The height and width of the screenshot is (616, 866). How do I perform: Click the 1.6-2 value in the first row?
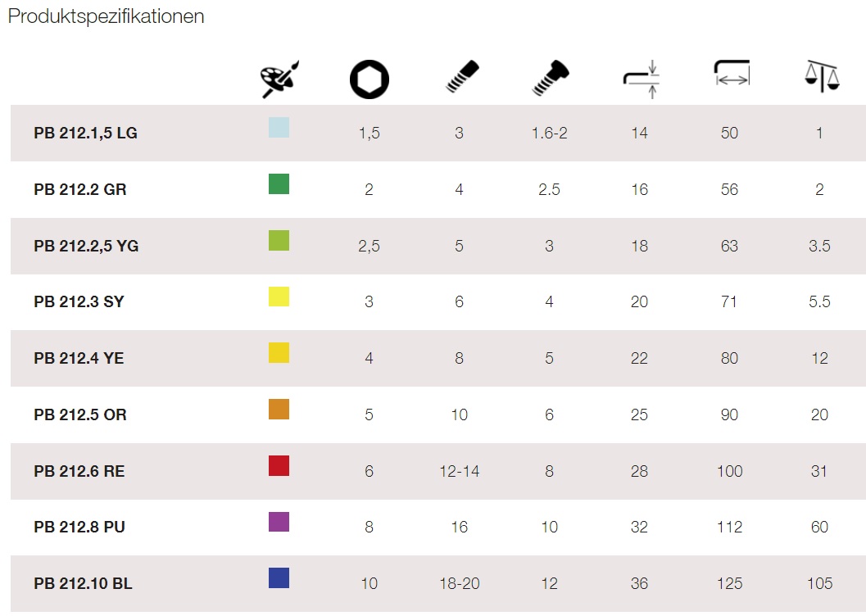click(x=550, y=133)
